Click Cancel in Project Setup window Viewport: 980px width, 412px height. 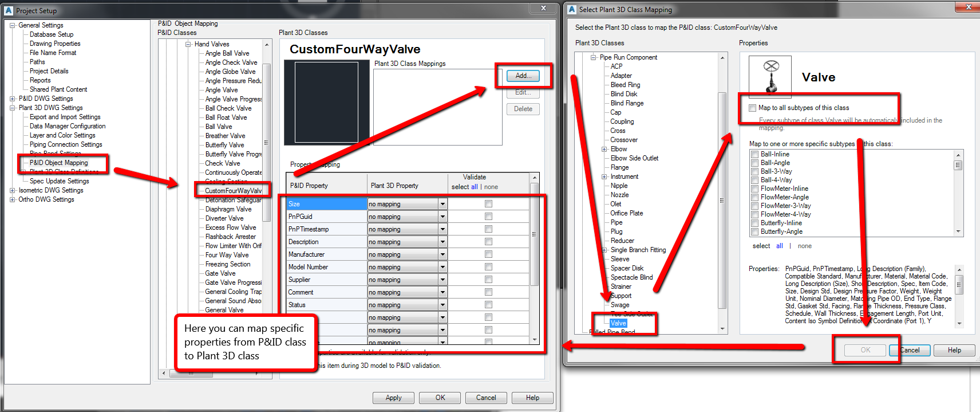pos(486,398)
